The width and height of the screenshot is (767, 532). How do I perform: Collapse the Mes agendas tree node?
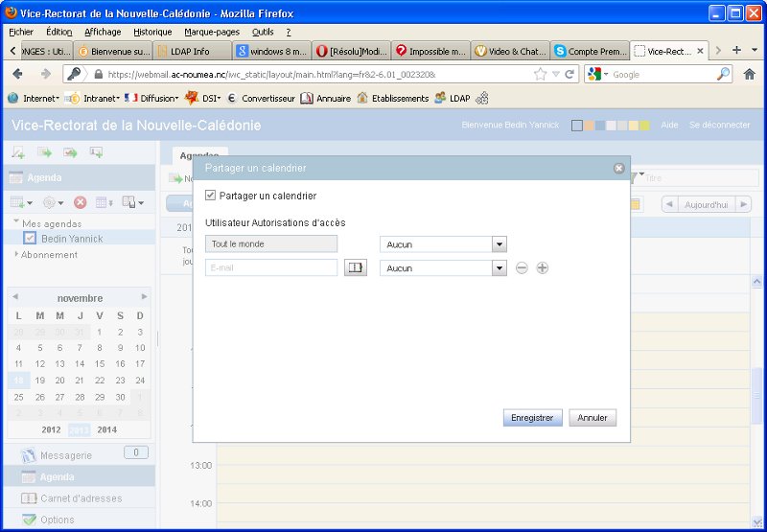click(16, 222)
